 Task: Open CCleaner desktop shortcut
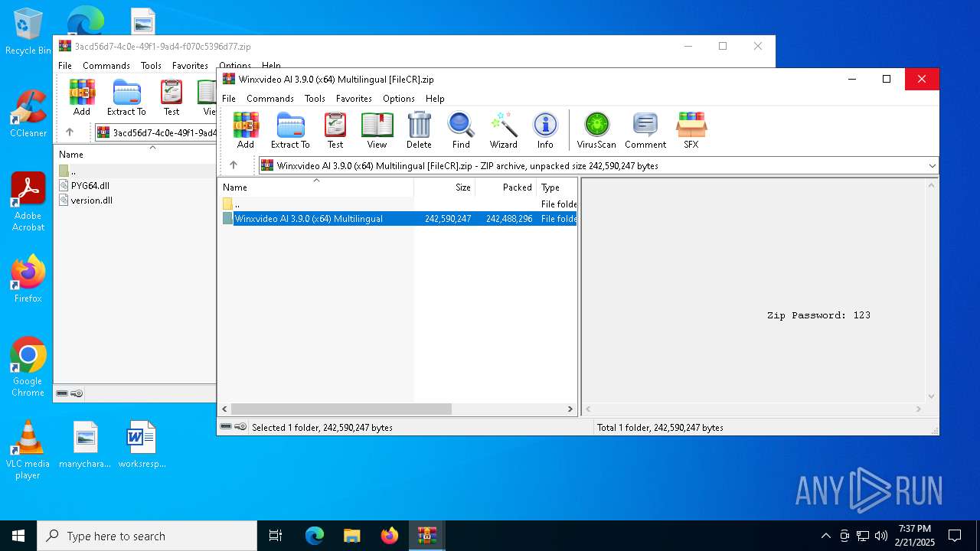click(28, 113)
